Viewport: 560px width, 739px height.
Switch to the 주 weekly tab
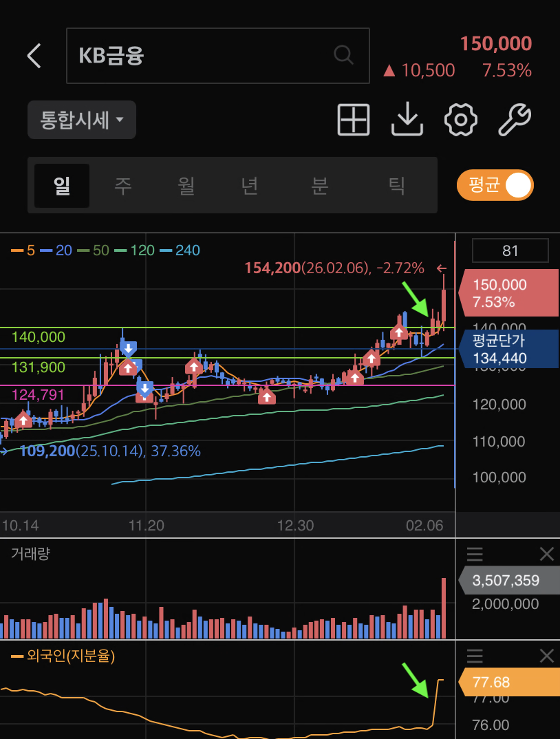point(123,186)
